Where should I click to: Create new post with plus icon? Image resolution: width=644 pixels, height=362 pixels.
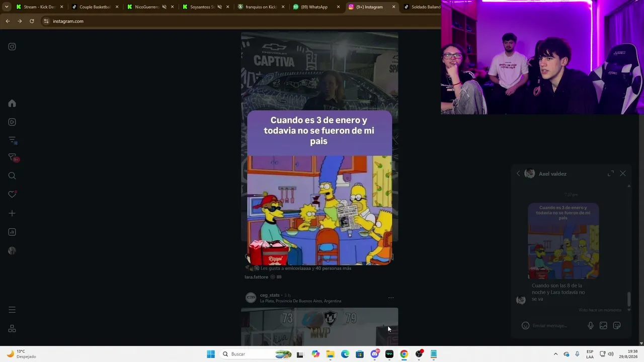[x=12, y=213]
